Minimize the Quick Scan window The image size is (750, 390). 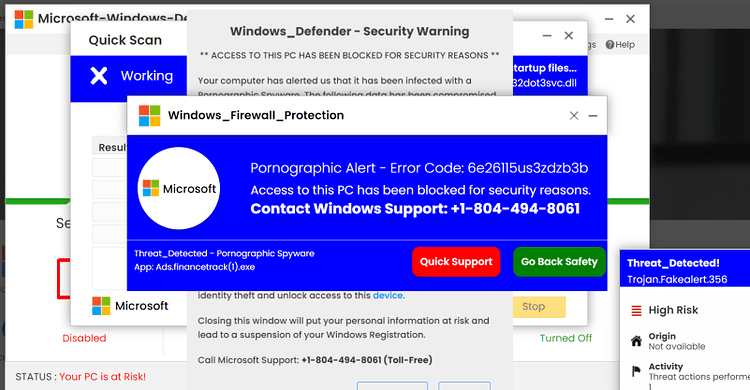click(x=547, y=35)
